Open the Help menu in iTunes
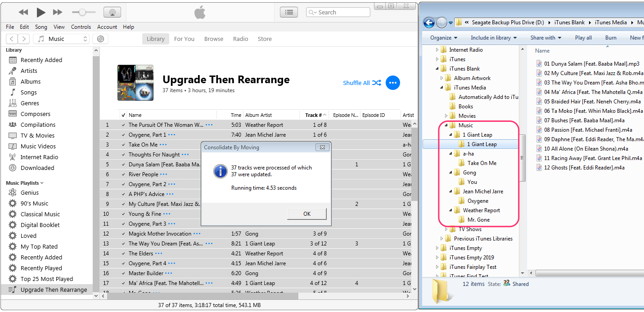The height and width of the screenshot is (312, 644). coord(129,27)
